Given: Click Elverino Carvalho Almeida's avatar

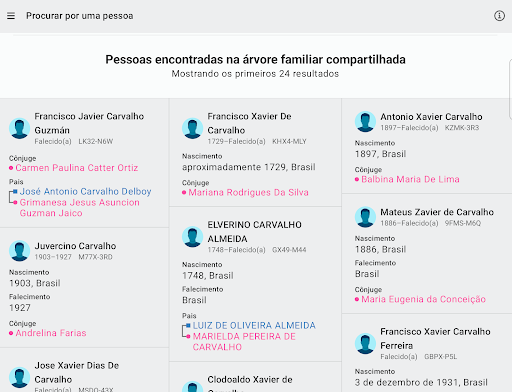Looking at the screenshot, I should 192,237.
